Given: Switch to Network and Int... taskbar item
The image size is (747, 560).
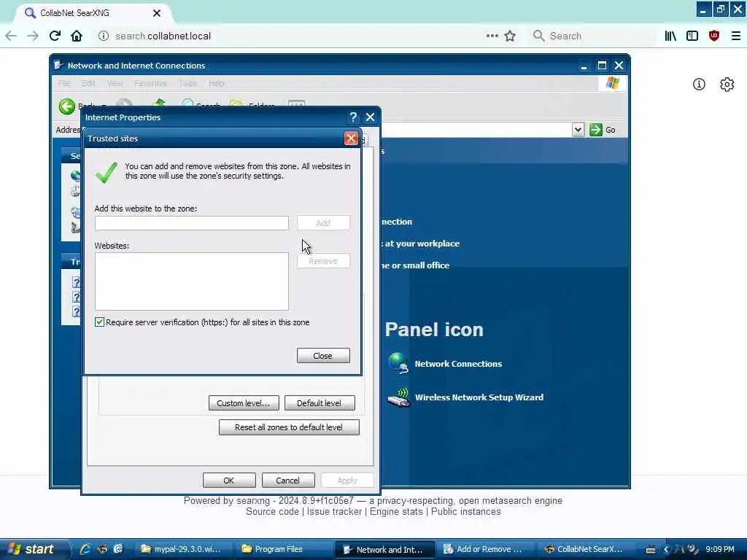Looking at the screenshot, I should [x=384, y=549].
